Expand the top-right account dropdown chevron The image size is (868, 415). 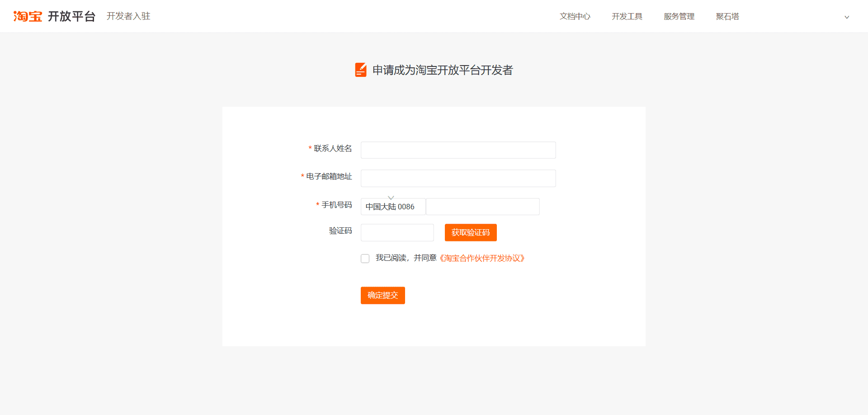pyautogui.click(x=847, y=17)
